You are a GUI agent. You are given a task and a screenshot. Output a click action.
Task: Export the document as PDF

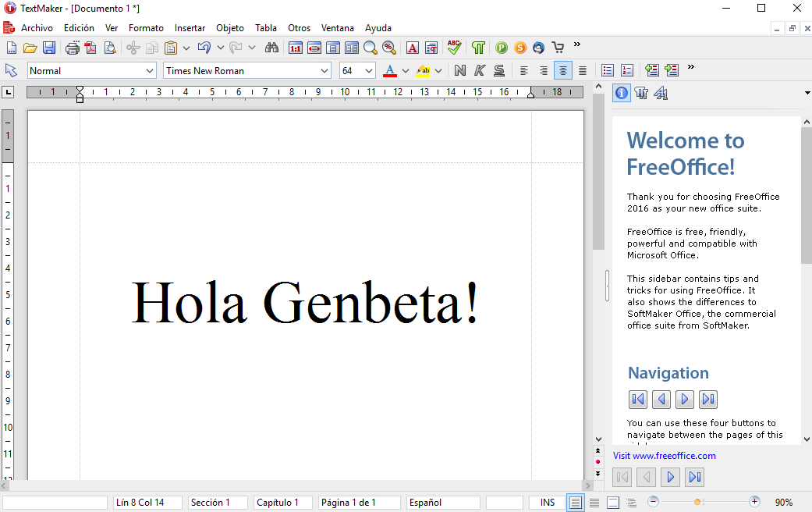(x=90, y=48)
